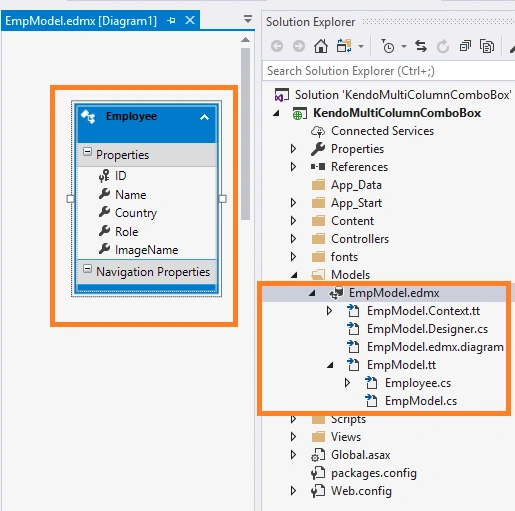Collapse the Navigation Properties section

(x=87, y=269)
